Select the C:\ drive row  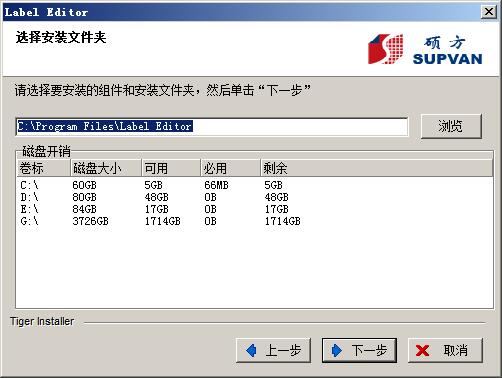coord(255,185)
